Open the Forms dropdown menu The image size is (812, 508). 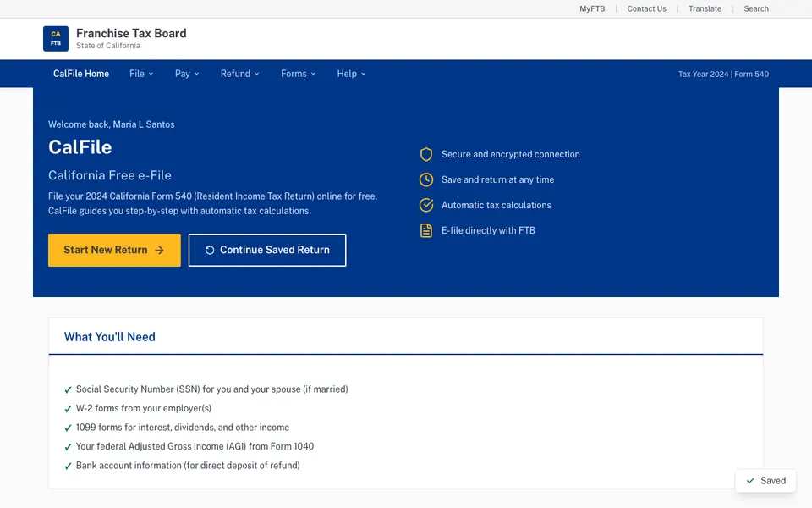pyautogui.click(x=299, y=74)
